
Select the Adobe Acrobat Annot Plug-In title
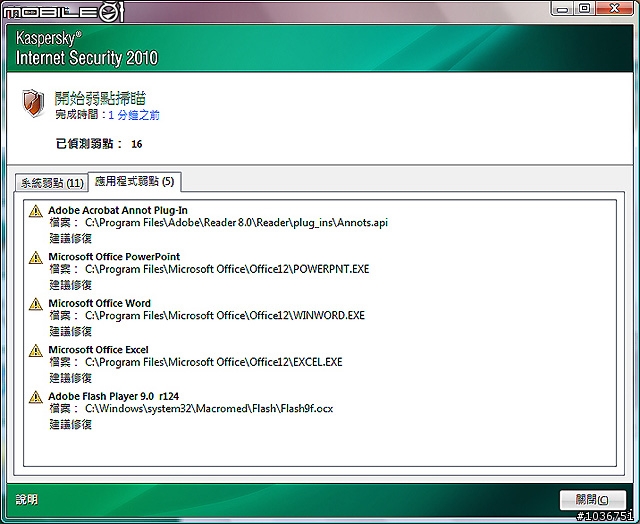(x=118, y=210)
